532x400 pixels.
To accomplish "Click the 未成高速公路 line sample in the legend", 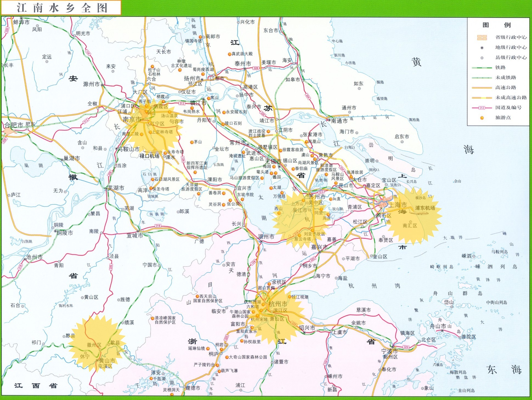I will [x=482, y=98].
